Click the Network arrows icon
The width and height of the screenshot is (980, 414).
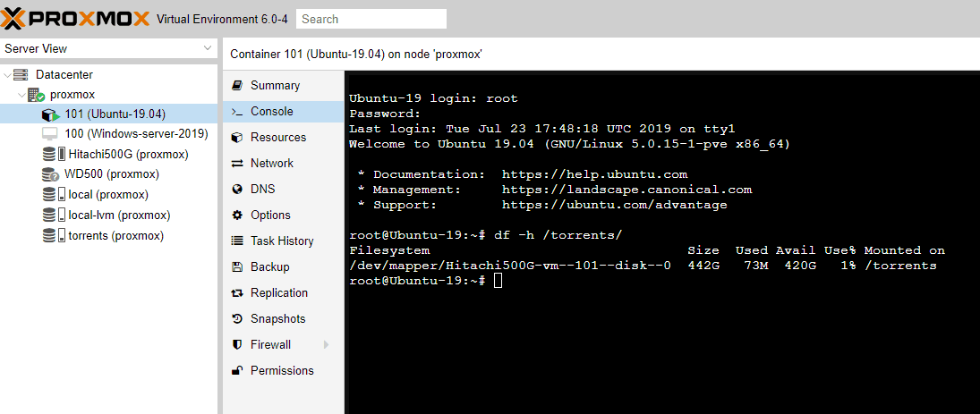[x=237, y=164]
